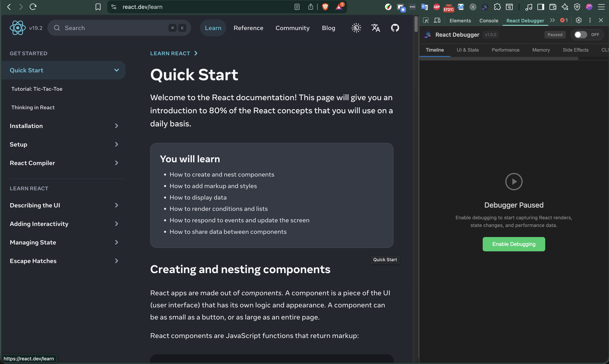Viewport: 609px width, 364px height.
Task: Click the Paused status toggle
Action: [x=555, y=35]
